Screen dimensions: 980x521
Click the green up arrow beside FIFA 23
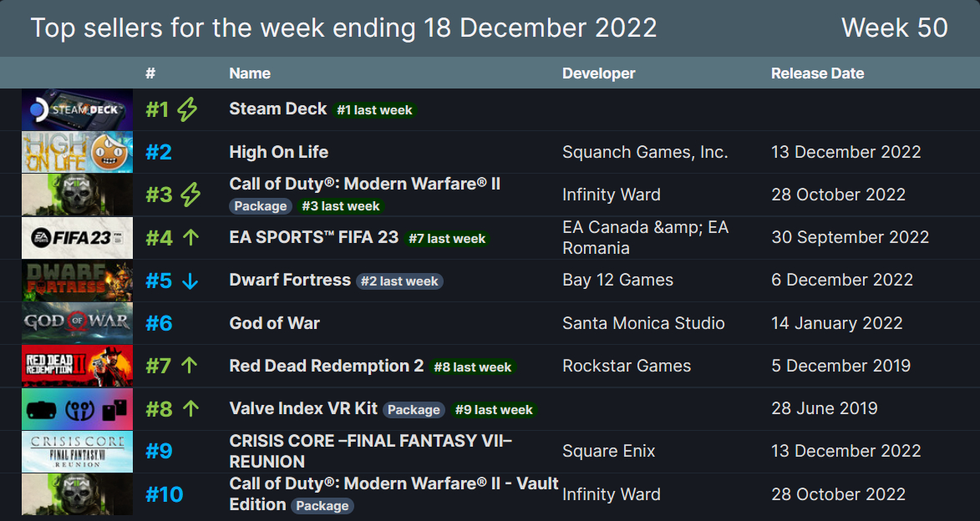(190, 236)
